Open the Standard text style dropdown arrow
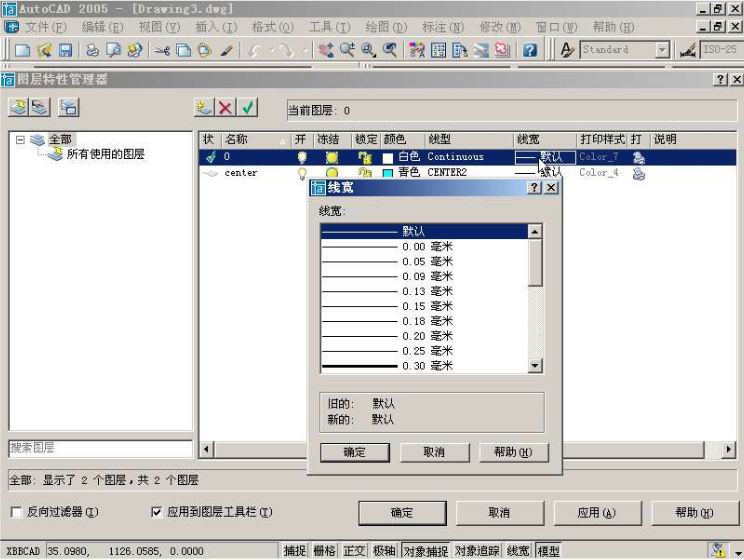The width and height of the screenshot is (744, 560). (662, 49)
